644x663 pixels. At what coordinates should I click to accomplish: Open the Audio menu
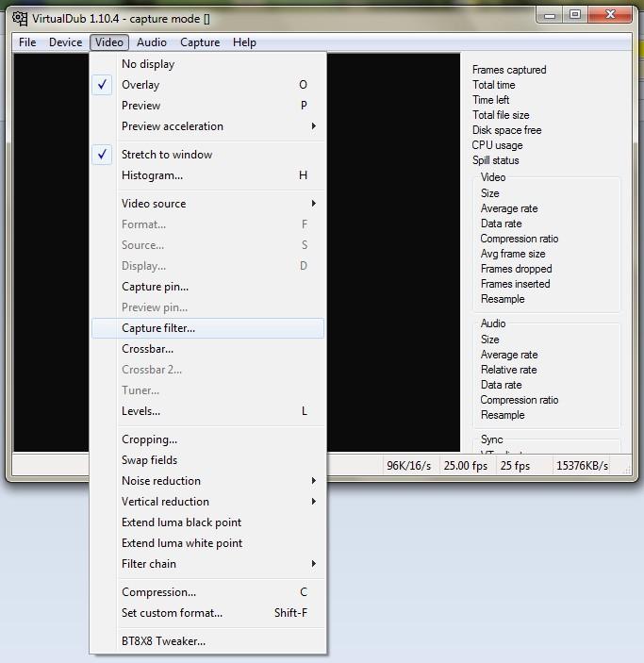coord(152,42)
